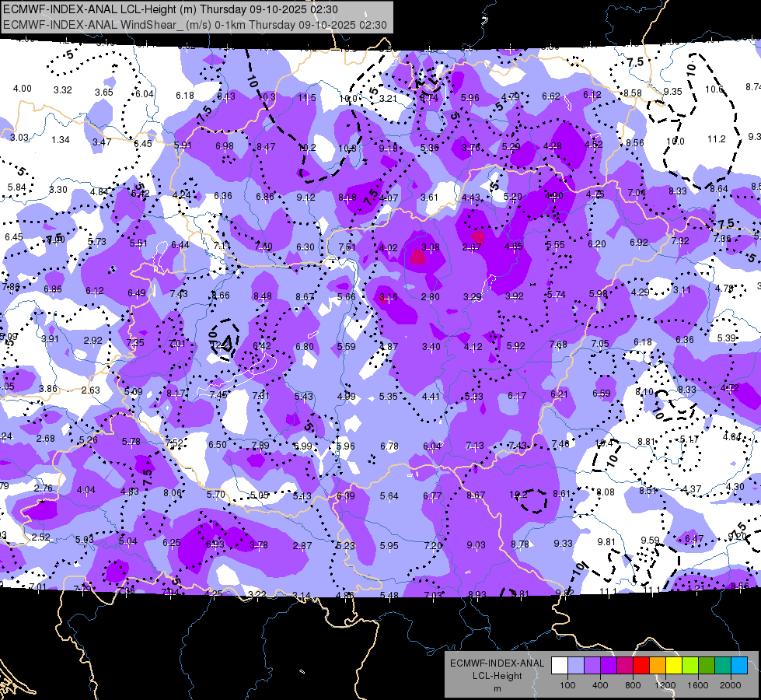Click the legend tick label 800
This screenshot has height=700, width=761.
pos(633,685)
